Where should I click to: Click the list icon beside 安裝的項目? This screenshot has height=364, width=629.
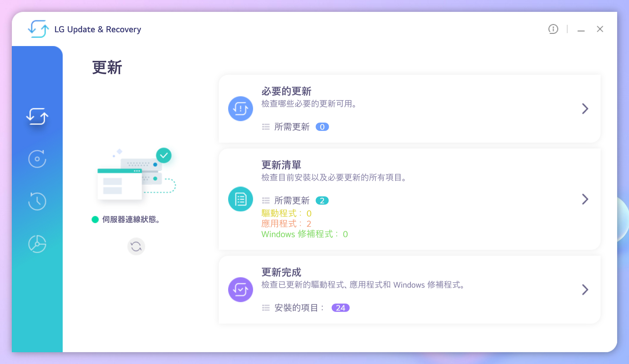(x=266, y=308)
